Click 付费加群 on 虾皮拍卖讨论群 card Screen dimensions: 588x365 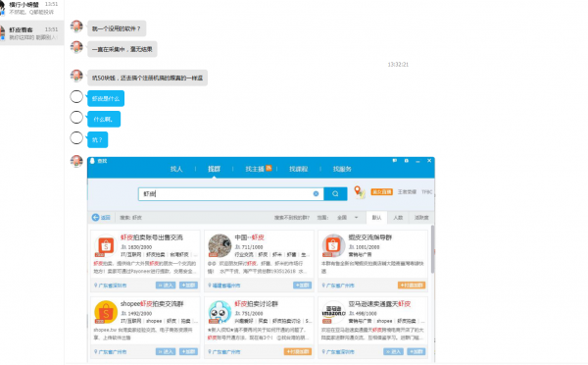298,351
